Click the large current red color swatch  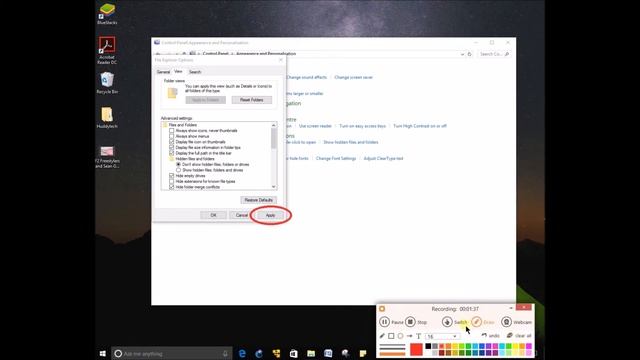pos(416,350)
